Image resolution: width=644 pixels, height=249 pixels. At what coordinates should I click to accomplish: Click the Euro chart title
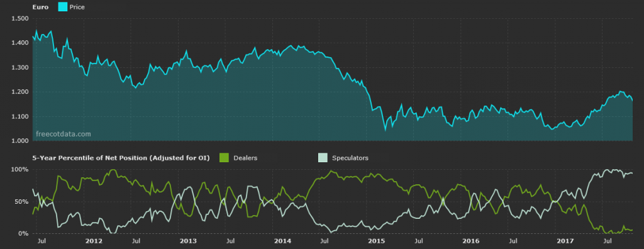coord(40,7)
